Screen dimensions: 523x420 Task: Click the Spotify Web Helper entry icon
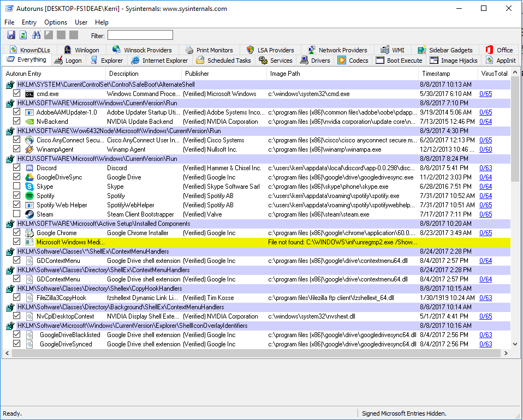(x=29, y=205)
